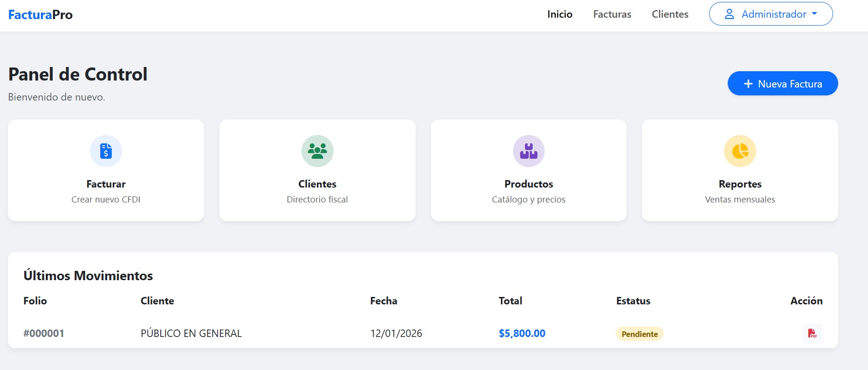Click the Reportes pie chart icon
Viewport: 868px width, 370px height.
pos(740,151)
